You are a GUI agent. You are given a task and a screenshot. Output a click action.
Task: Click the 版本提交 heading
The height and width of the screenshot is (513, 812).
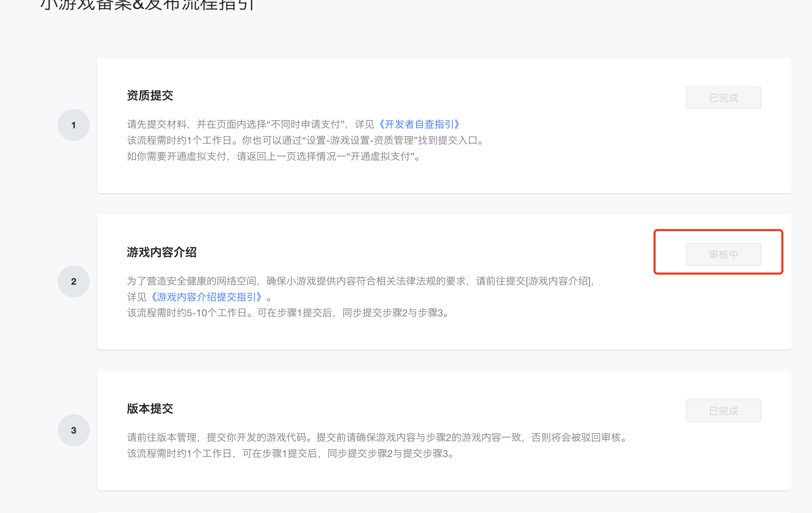click(150, 409)
